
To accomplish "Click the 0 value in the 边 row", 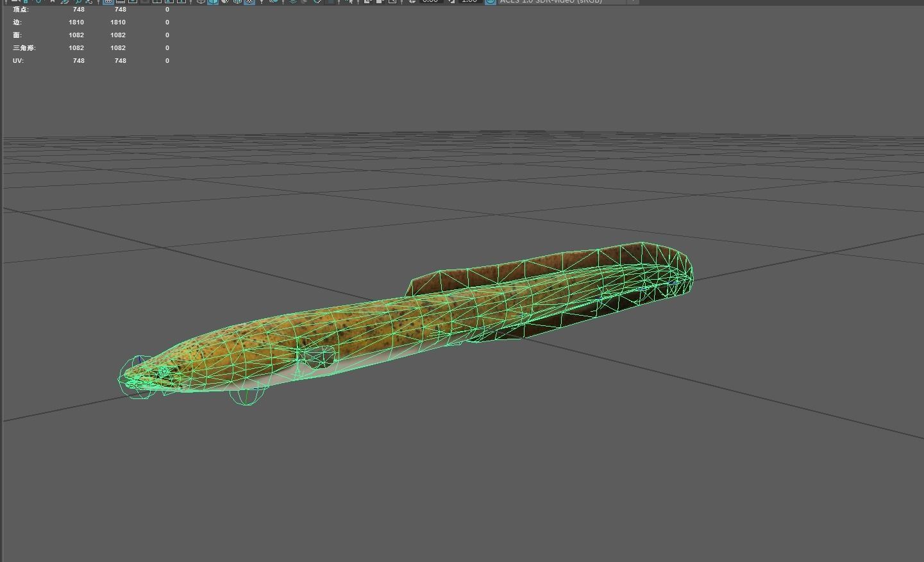I will pyautogui.click(x=167, y=22).
